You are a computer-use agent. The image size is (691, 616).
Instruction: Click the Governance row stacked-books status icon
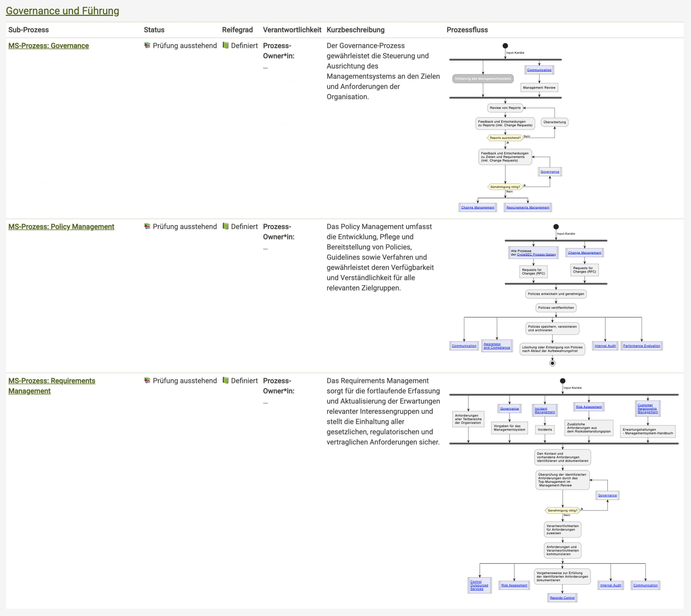tap(147, 45)
